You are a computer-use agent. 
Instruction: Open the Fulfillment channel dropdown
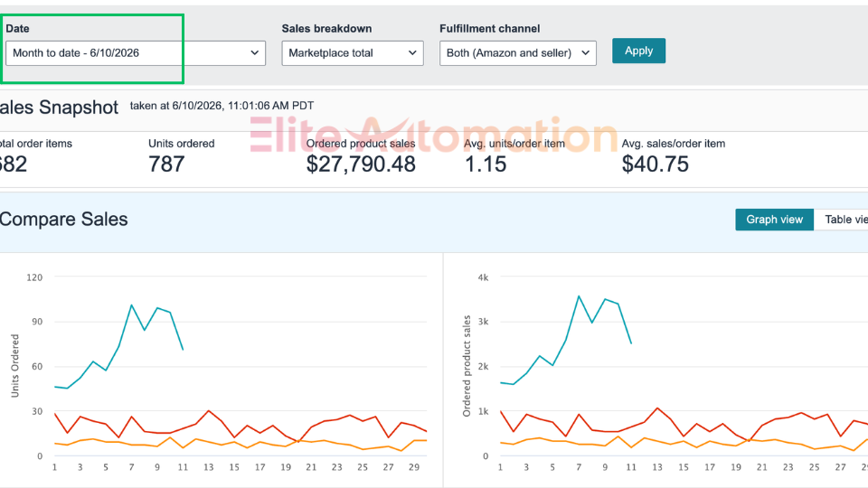(x=517, y=53)
